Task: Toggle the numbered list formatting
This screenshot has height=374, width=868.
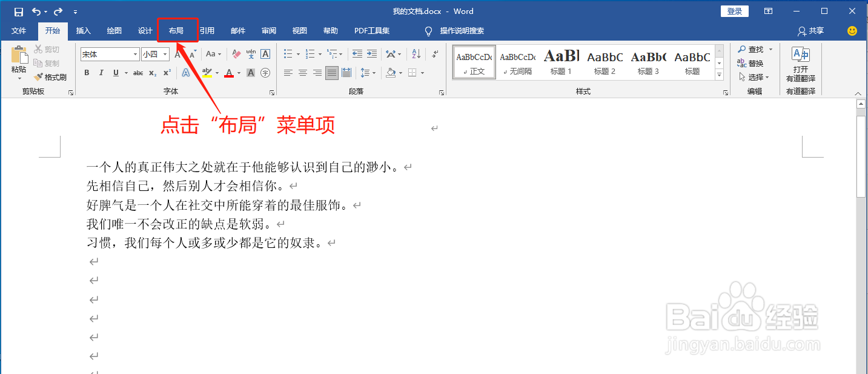Action: click(x=310, y=54)
